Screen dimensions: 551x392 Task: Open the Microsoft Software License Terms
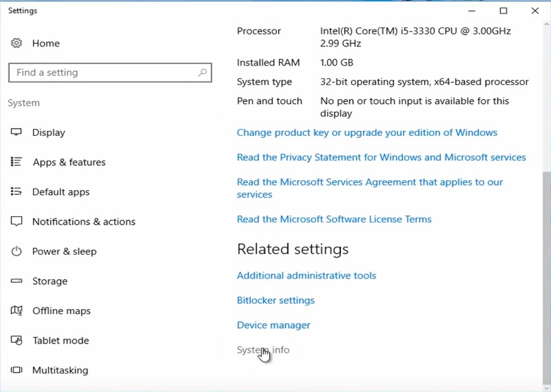(334, 219)
